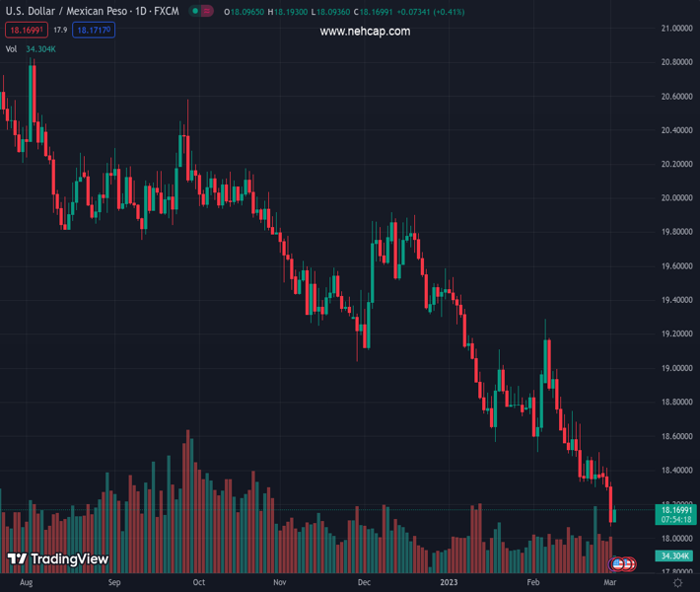Viewport: 700px width, 592px height.
Task: Click the volume label 34.304K on axis
Action: 675,556
